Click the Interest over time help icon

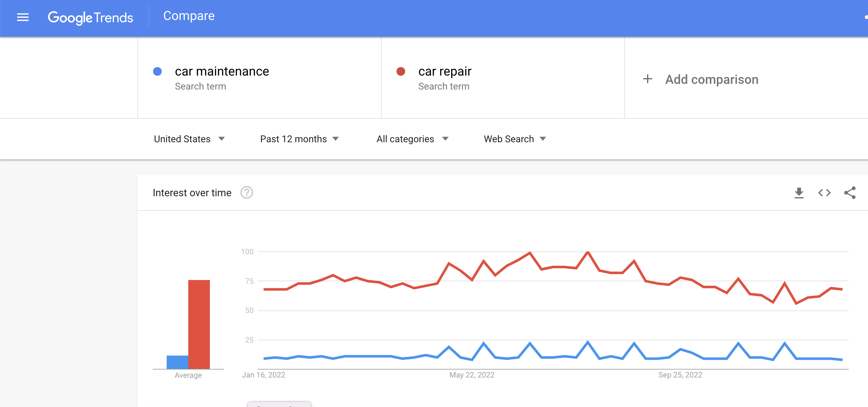pyautogui.click(x=247, y=193)
